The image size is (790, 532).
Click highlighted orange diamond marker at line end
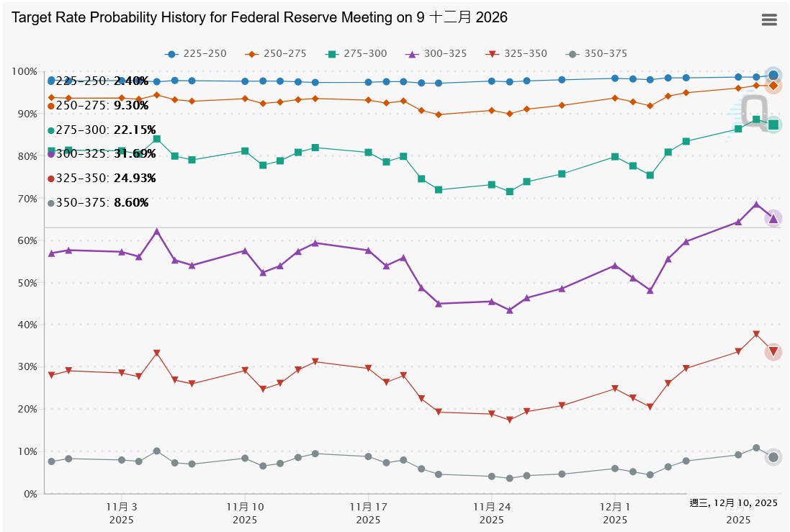(773, 86)
